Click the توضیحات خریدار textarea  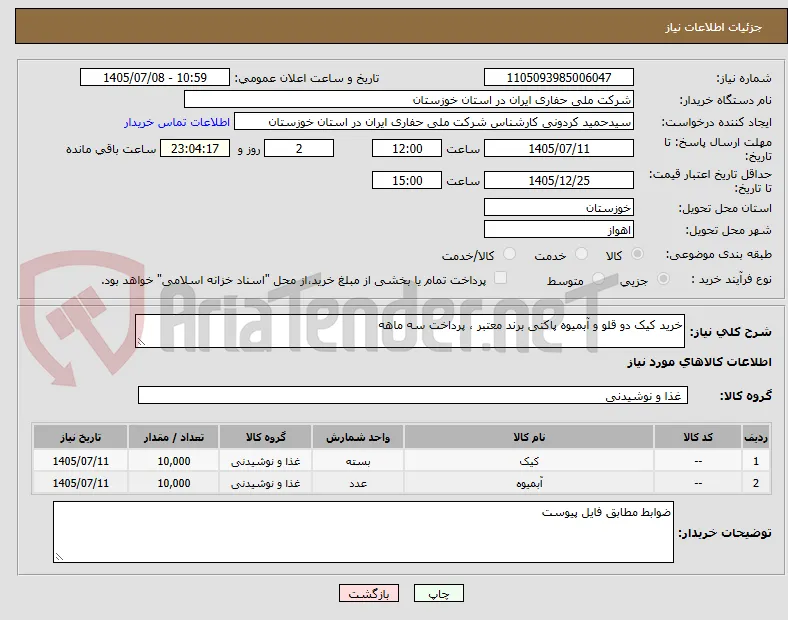363,532
